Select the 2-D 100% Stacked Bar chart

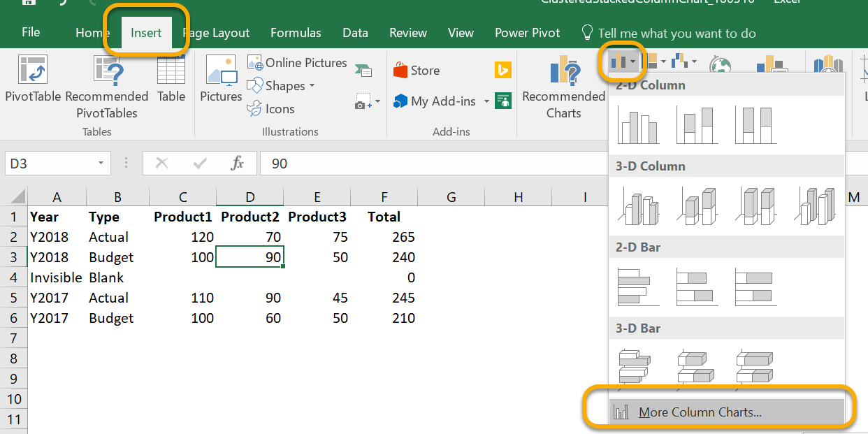[756, 287]
